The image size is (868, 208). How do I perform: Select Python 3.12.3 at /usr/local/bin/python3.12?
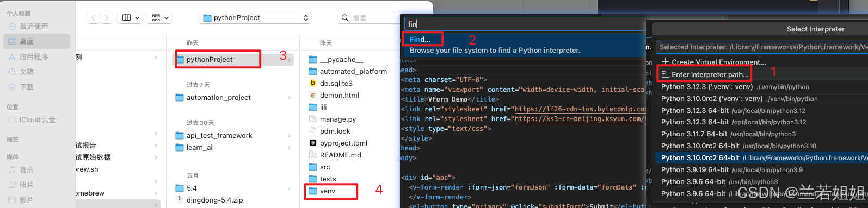point(762,110)
